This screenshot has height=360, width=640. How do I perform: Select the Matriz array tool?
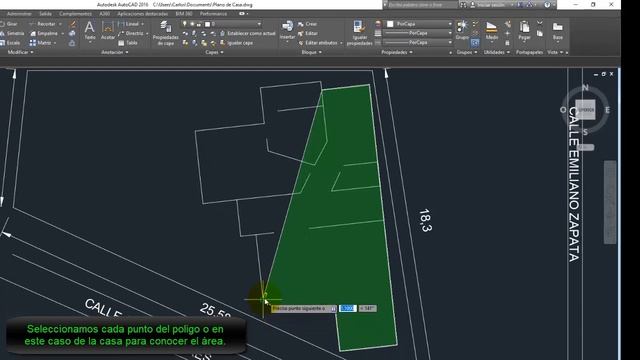pos(40,43)
